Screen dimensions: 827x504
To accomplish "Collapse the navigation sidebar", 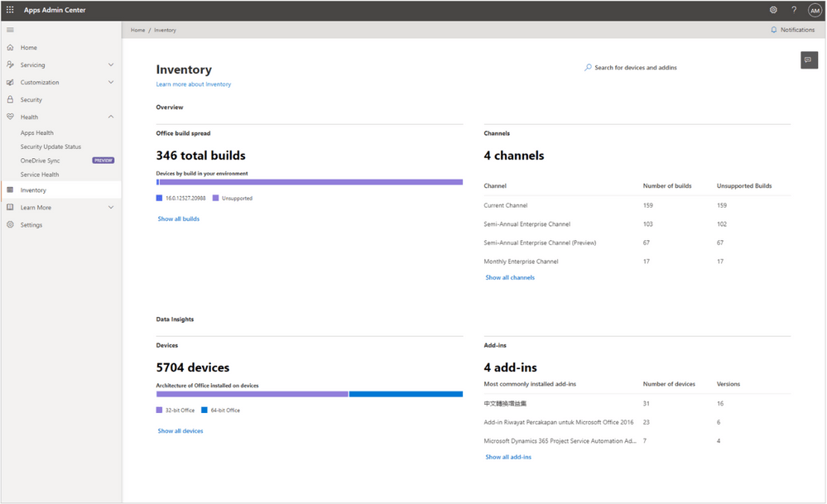I will click(10, 30).
